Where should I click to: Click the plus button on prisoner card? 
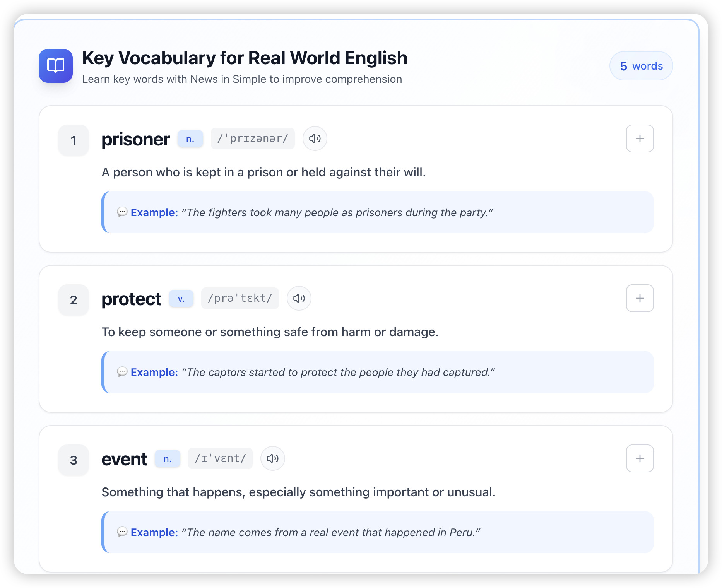[640, 138]
